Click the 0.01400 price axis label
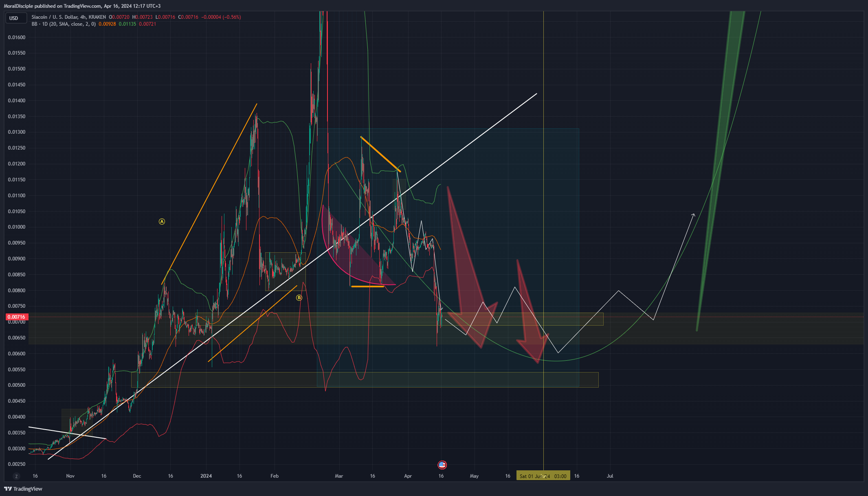868x496 pixels. 17,101
